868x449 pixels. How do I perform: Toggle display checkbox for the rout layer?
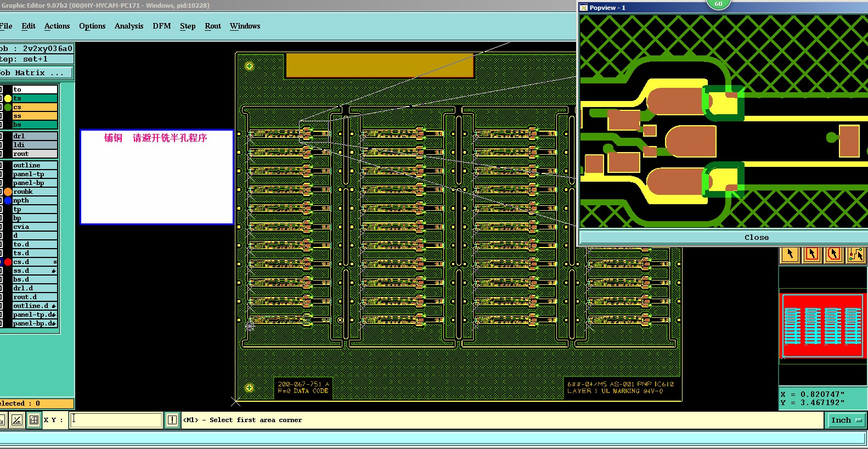pyautogui.click(x=1, y=154)
